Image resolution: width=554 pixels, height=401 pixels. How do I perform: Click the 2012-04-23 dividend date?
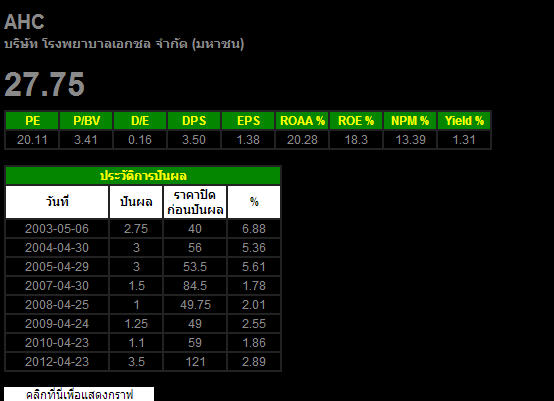[x=57, y=361]
